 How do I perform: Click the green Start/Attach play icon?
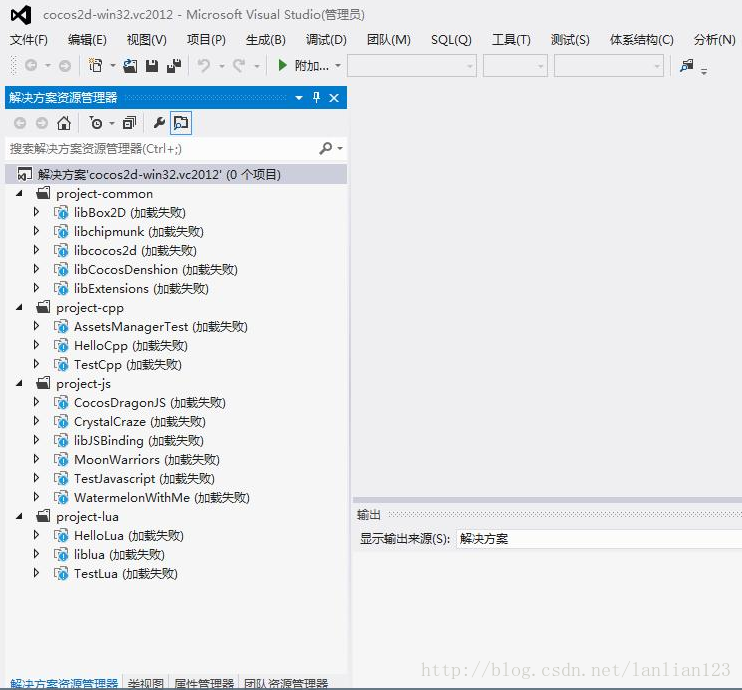coord(283,65)
